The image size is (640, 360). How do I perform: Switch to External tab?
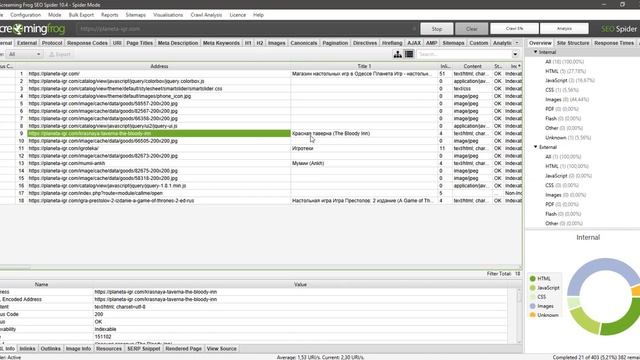click(27, 43)
